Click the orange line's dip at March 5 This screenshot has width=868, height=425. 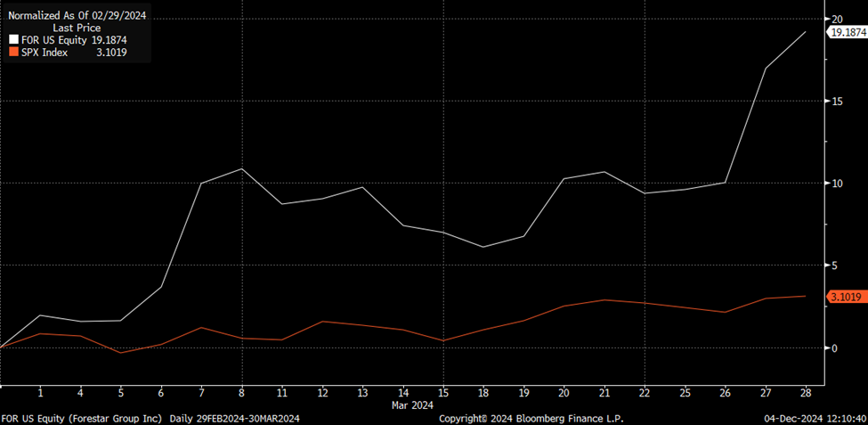coord(121,353)
